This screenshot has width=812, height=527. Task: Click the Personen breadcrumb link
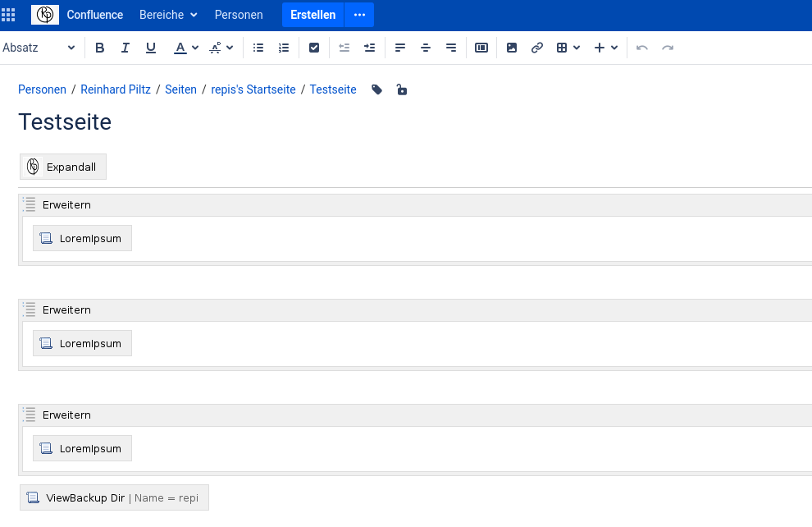pyautogui.click(x=42, y=89)
